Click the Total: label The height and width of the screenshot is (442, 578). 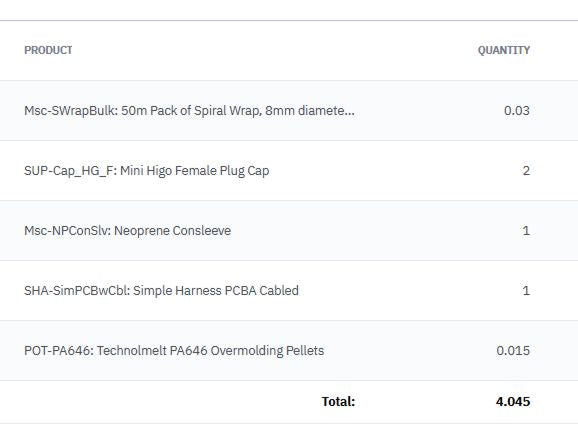tap(338, 401)
